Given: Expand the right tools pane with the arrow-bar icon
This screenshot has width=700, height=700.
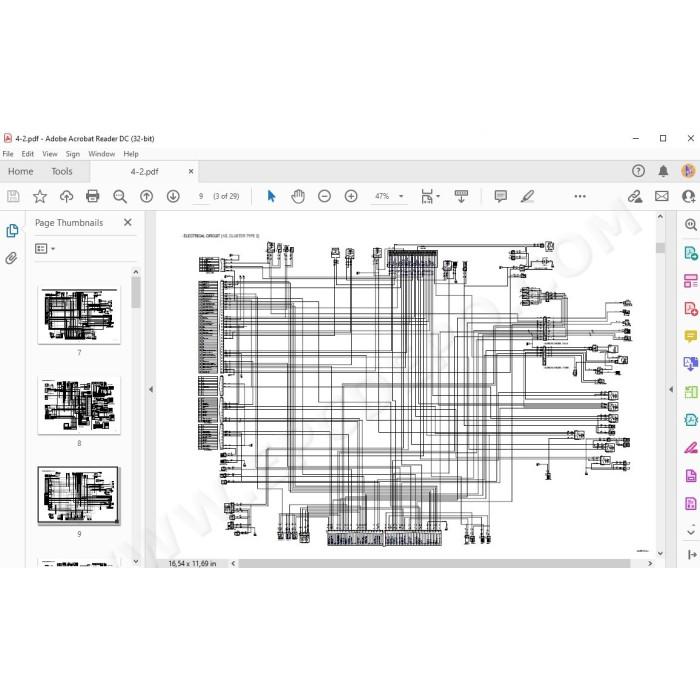Looking at the screenshot, I should click(692, 554).
